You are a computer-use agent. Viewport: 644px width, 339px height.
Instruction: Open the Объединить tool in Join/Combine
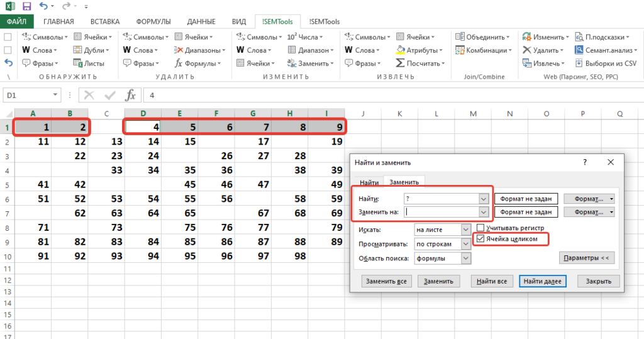483,37
